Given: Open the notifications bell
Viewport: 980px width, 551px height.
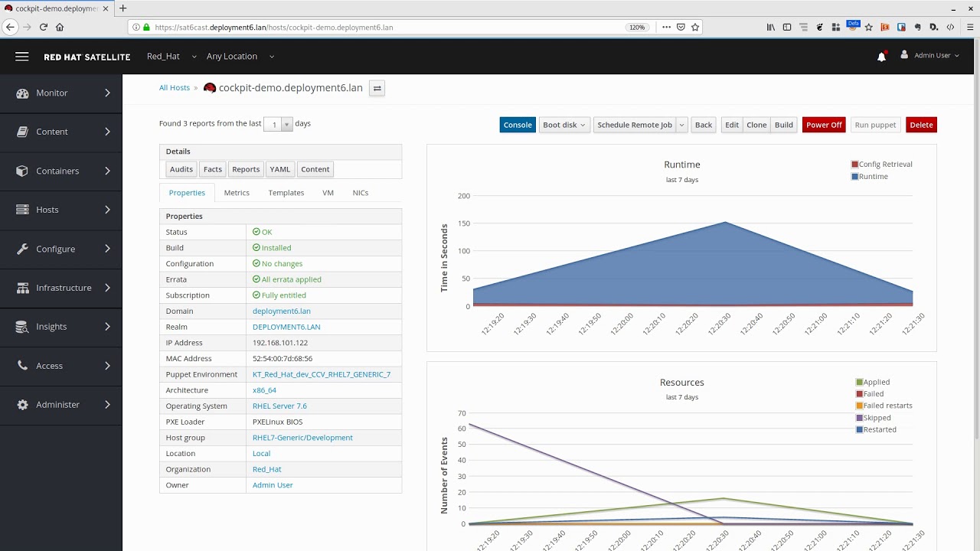Looking at the screenshot, I should pyautogui.click(x=881, y=56).
